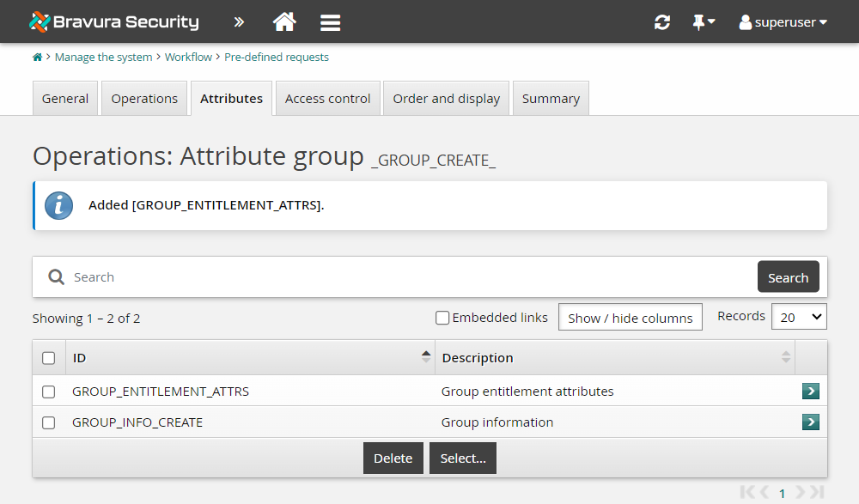The width and height of the screenshot is (859, 504).
Task: Check the select-all checkbox in table header
Action: coord(48,357)
